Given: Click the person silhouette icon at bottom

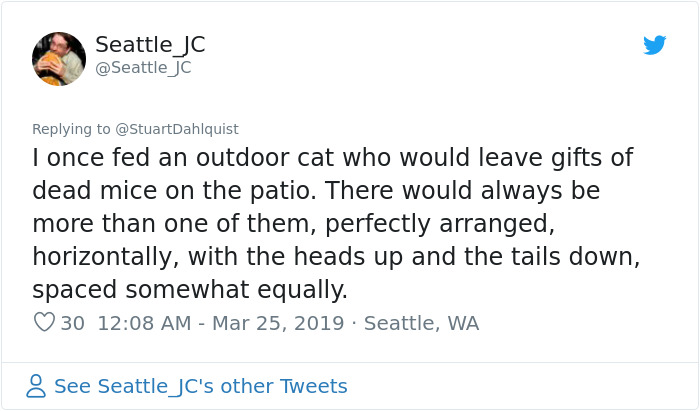Looking at the screenshot, I should (36, 386).
